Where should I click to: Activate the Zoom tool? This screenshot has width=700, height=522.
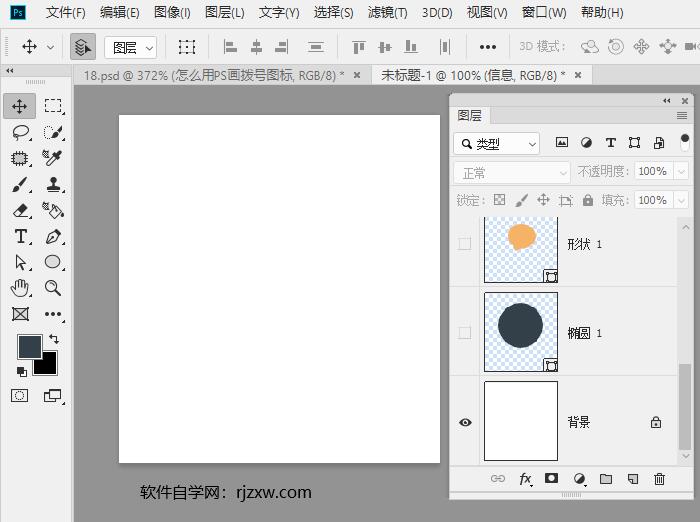(53, 288)
